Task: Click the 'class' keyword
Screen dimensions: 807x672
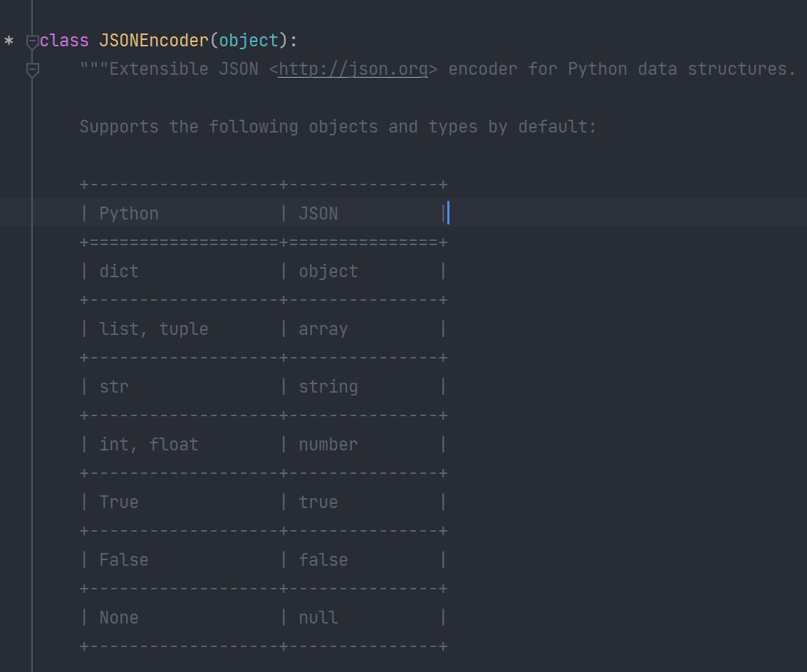Action: click(64, 41)
